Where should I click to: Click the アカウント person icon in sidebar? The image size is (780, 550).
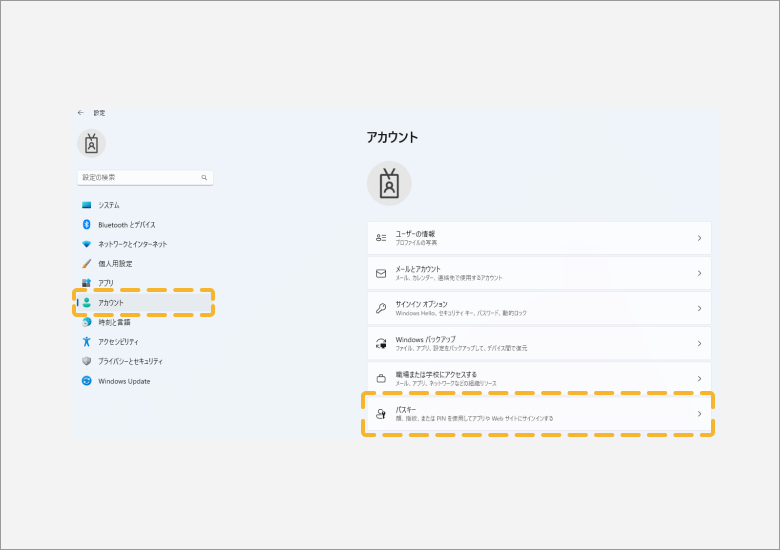(87, 302)
